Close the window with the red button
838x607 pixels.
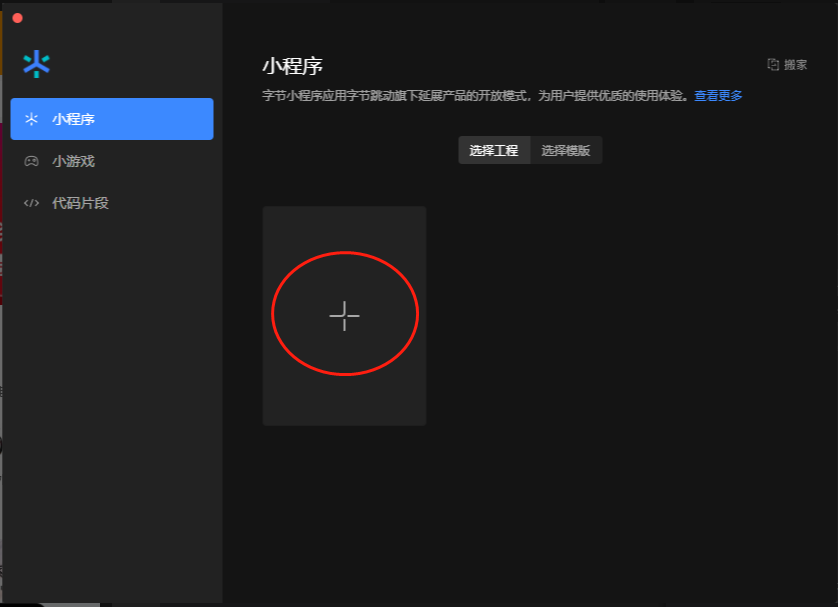point(17,18)
